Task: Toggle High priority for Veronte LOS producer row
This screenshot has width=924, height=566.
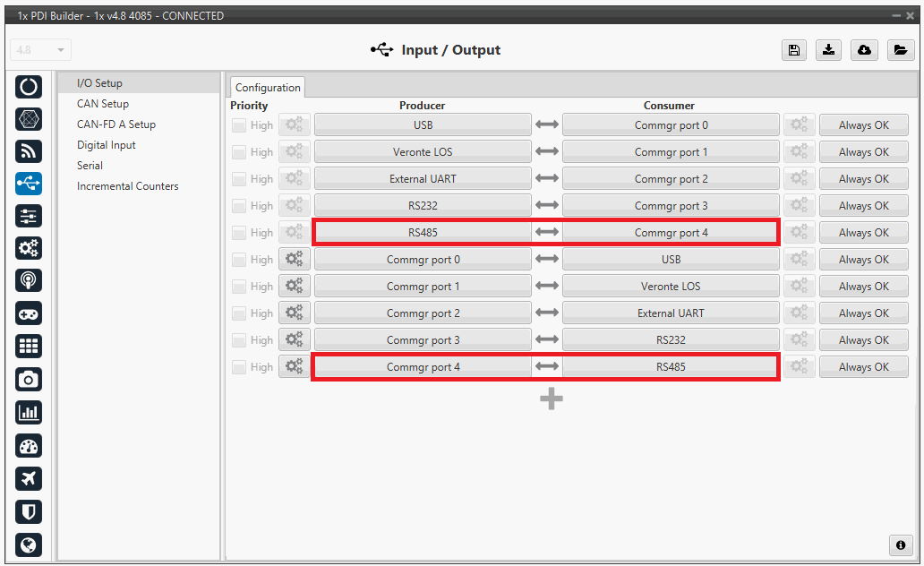Action: [x=239, y=152]
